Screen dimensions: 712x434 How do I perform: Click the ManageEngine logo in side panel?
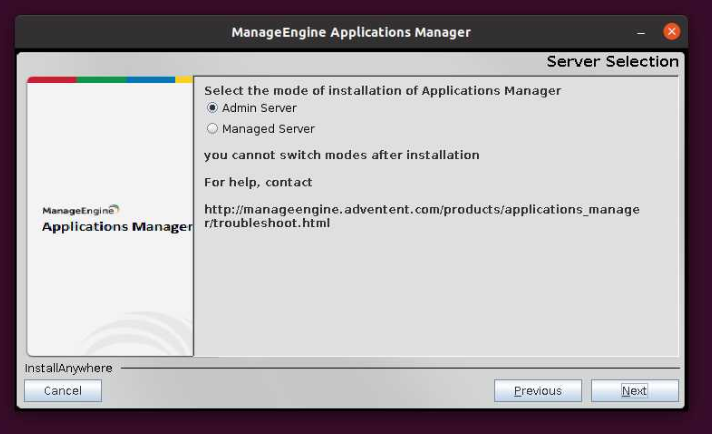pyautogui.click(x=81, y=210)
